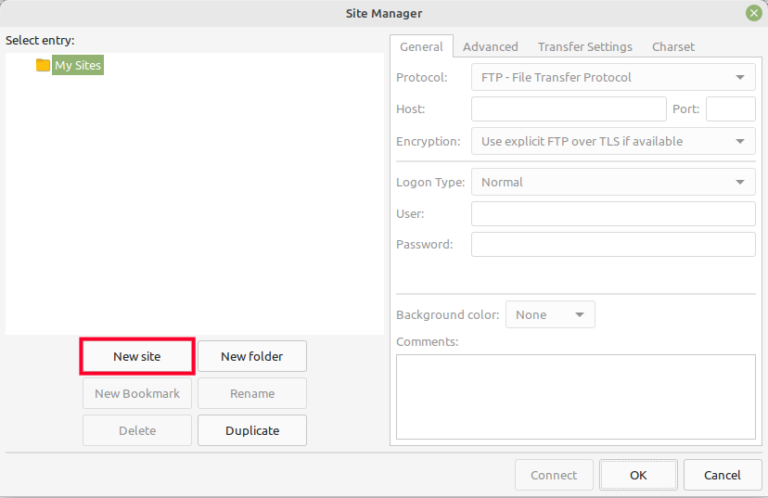The width and height of the screenshot is (768, 498).
Task: Click the Select entry label
Action: 40,40
